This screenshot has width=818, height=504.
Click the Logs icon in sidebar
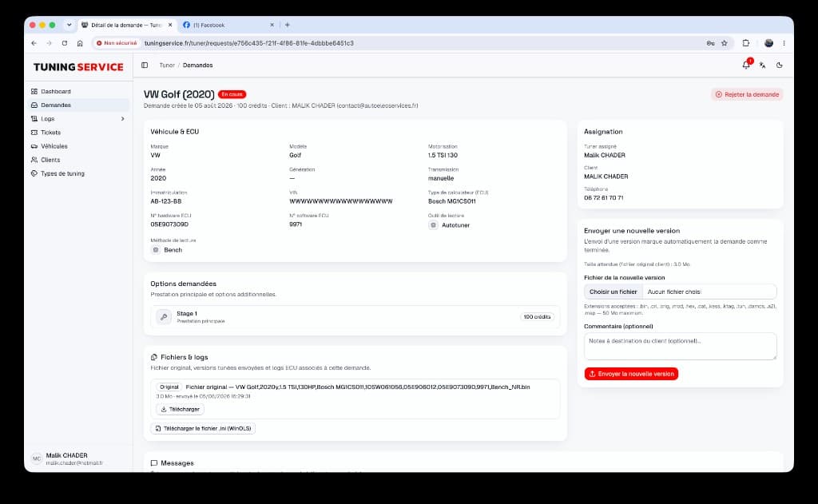(x=34, y=119)
